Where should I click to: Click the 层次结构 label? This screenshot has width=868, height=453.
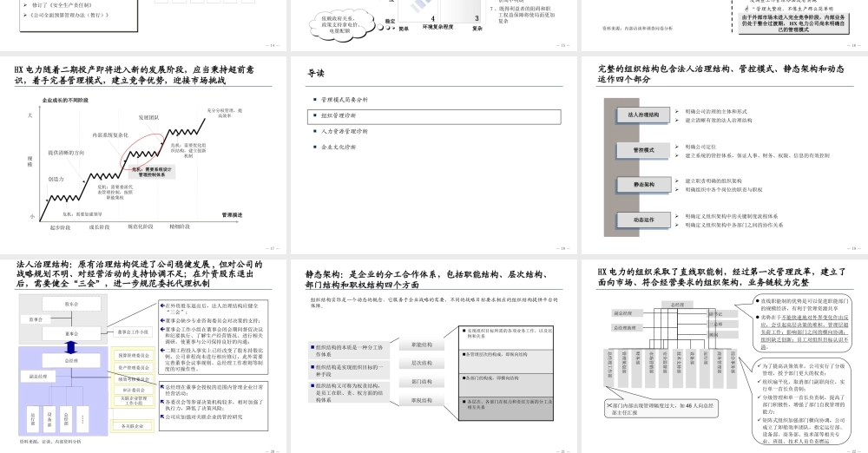(x=422, y=364)
